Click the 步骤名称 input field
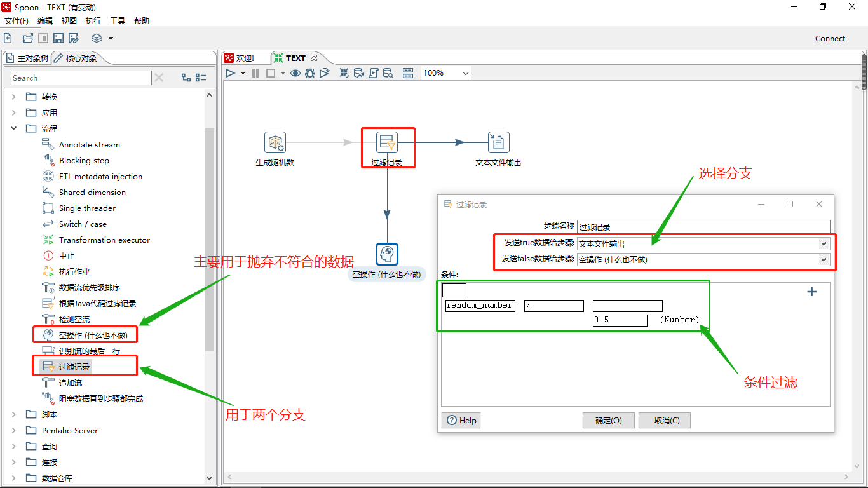 pos(703,227)
